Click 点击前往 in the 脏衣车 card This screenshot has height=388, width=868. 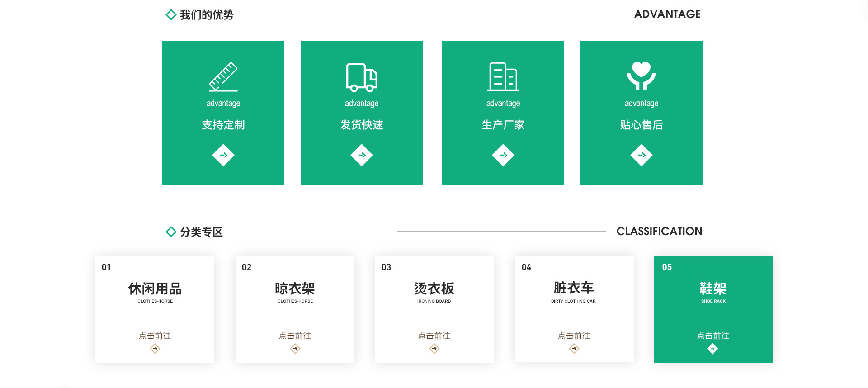(574, 336)
